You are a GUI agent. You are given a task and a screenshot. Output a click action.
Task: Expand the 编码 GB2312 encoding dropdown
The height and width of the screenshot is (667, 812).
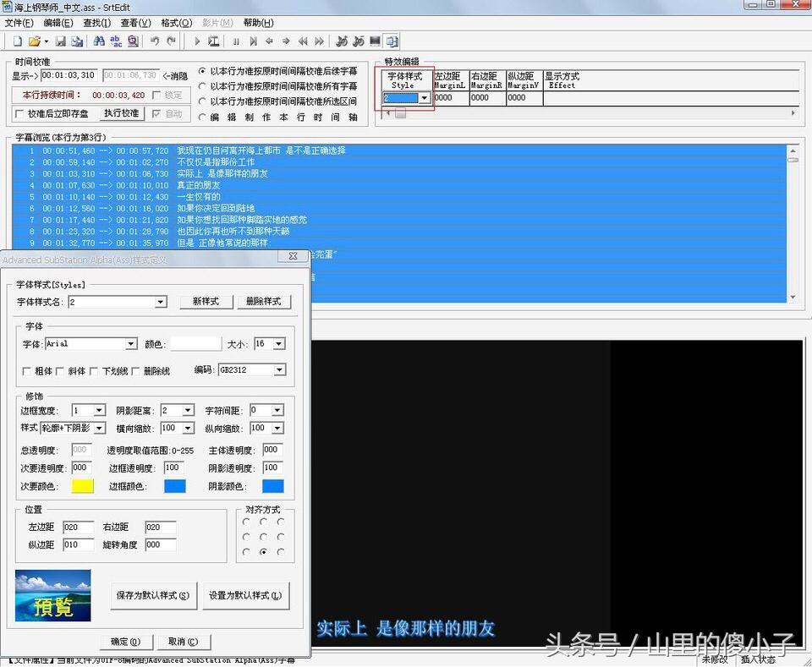279,370
